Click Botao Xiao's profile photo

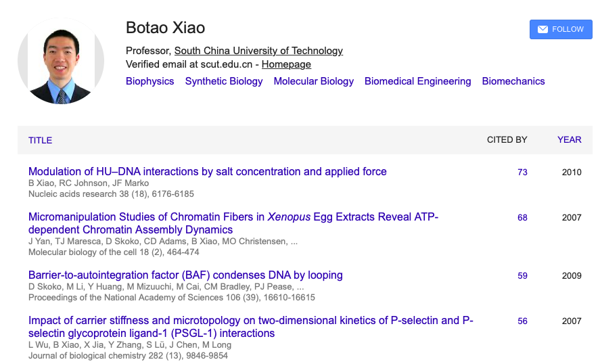click(61, 62)
